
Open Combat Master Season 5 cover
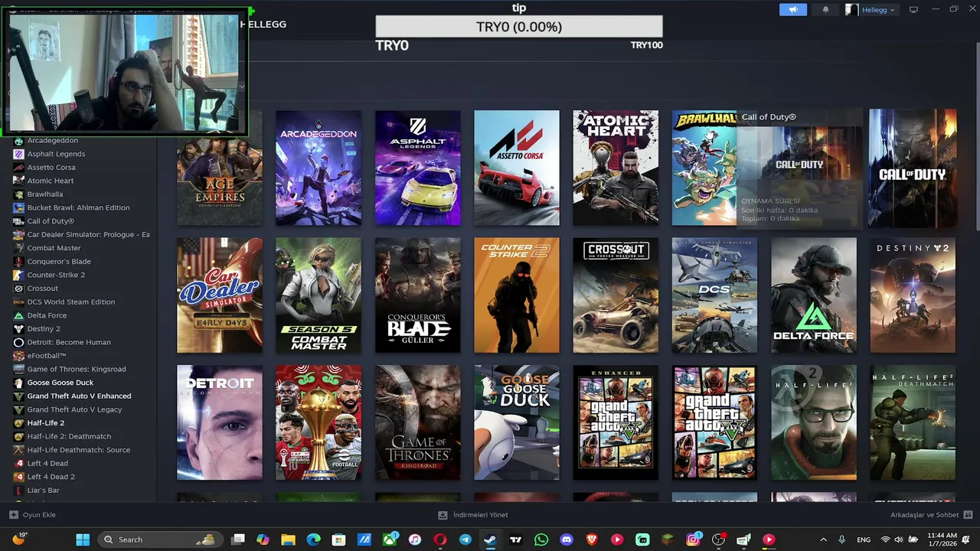pos(318,295)
